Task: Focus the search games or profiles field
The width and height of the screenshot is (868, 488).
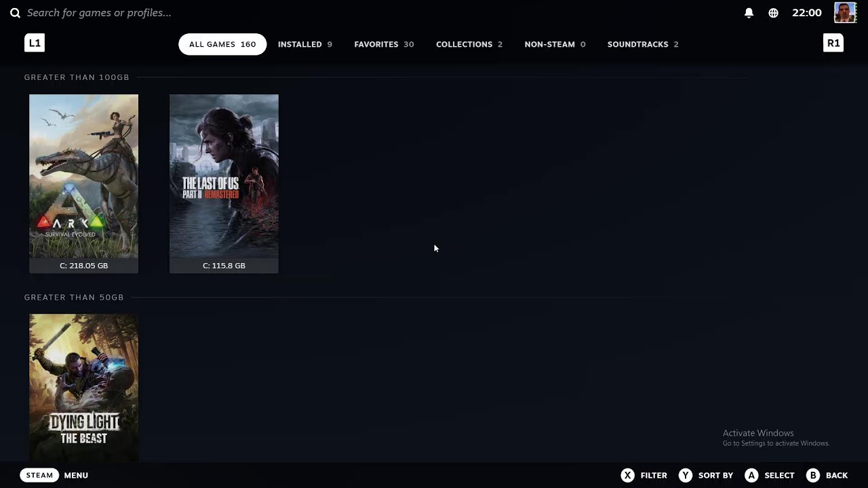Action: pyautogui.click(x=99, y=13)
